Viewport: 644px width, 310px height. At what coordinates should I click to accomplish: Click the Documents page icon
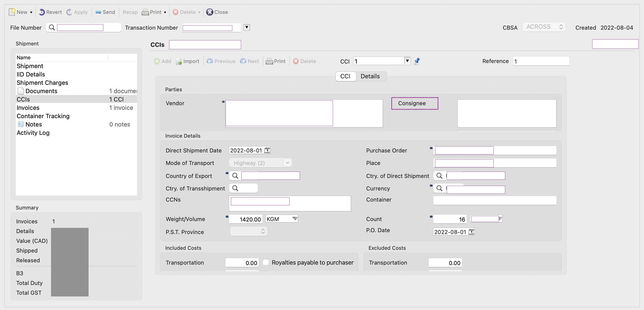tap(21, 91)
